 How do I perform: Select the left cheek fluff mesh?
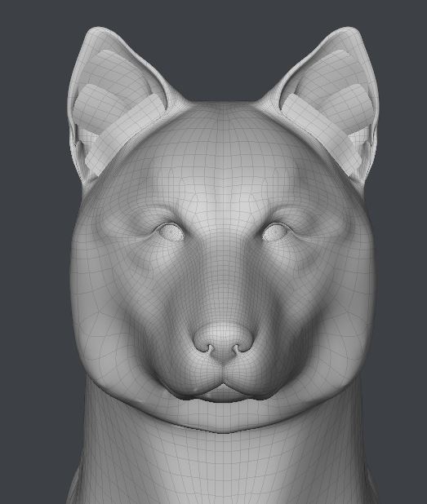(x=106, y=321)
